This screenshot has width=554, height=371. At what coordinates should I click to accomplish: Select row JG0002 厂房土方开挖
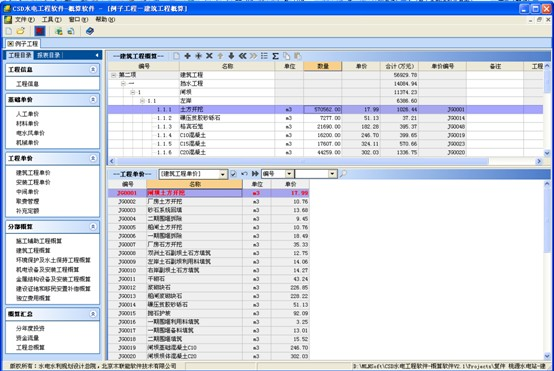pos(208,201)
